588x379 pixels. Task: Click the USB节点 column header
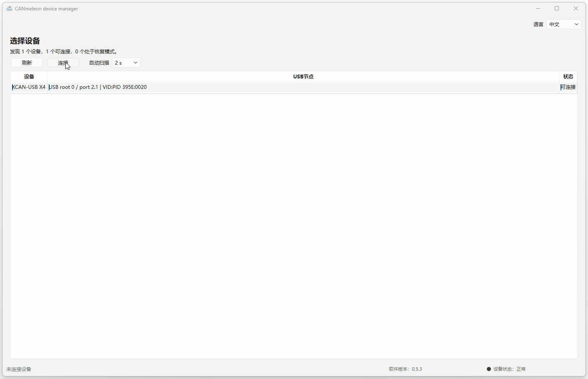(x=303, y=76)
